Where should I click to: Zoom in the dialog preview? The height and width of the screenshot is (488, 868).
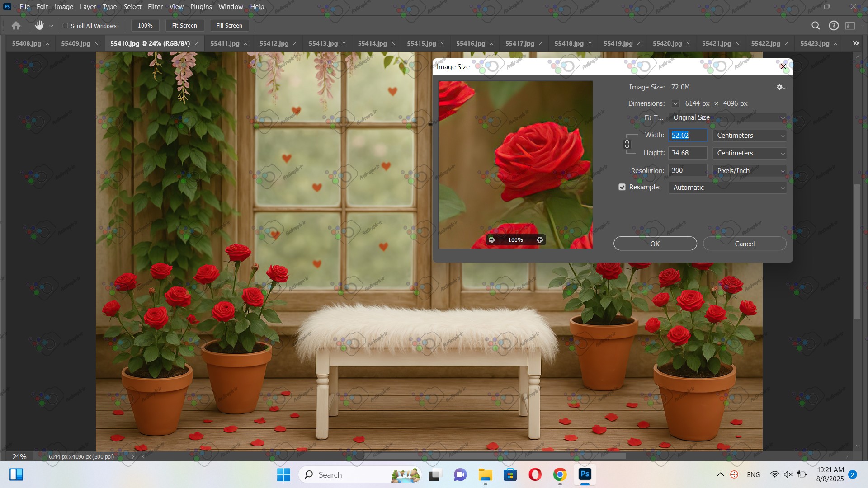[x=540, y=240]
